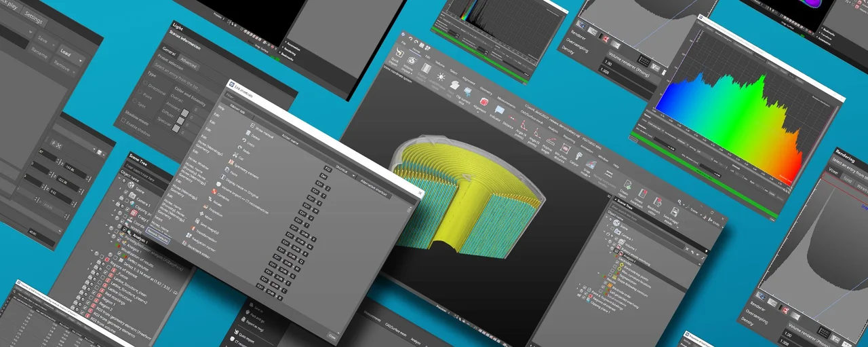
Task: Click the Specular color swatch
Action: [x=176, y=128]
